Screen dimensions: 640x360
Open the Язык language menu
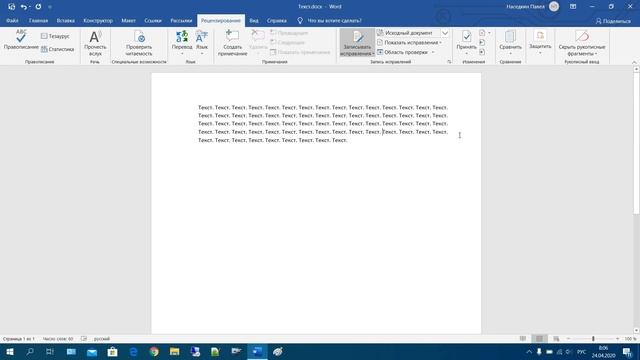tap(202, 43)
